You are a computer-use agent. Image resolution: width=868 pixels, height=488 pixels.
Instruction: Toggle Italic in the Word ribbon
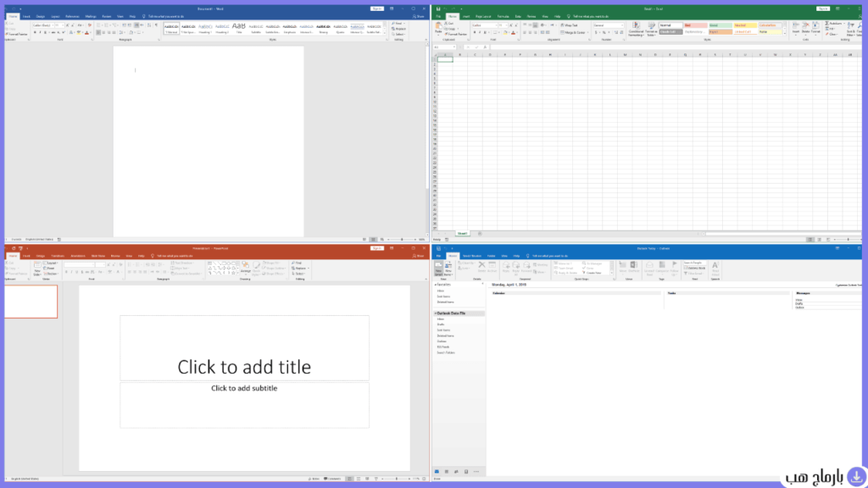[x=40, y=33]
